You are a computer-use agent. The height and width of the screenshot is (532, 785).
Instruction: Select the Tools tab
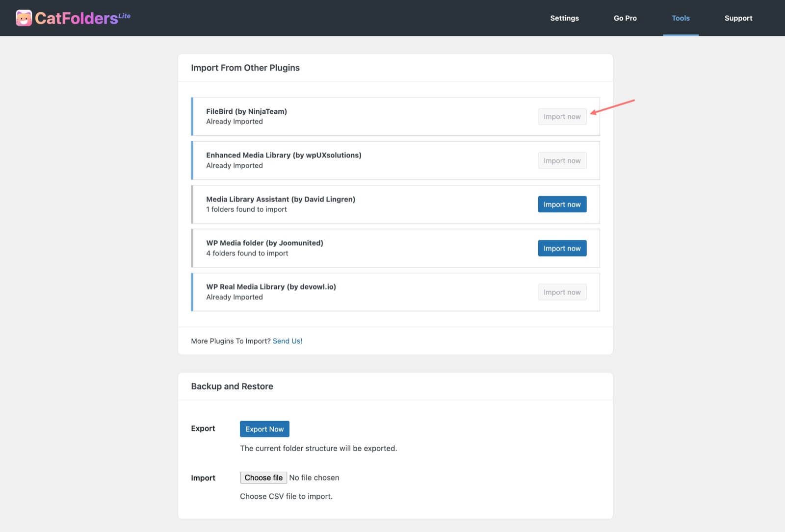(680, 18)
